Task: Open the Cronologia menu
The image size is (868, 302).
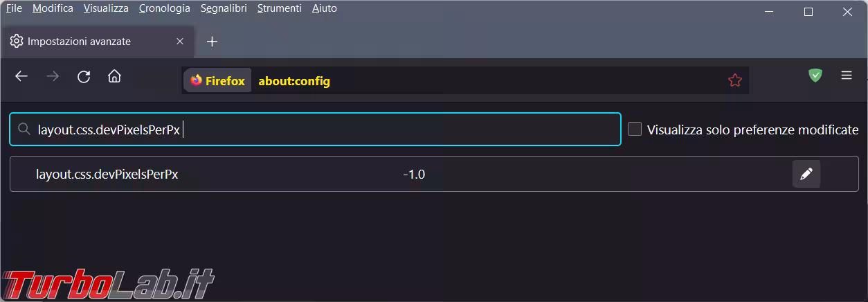Action: click(164, 8)
